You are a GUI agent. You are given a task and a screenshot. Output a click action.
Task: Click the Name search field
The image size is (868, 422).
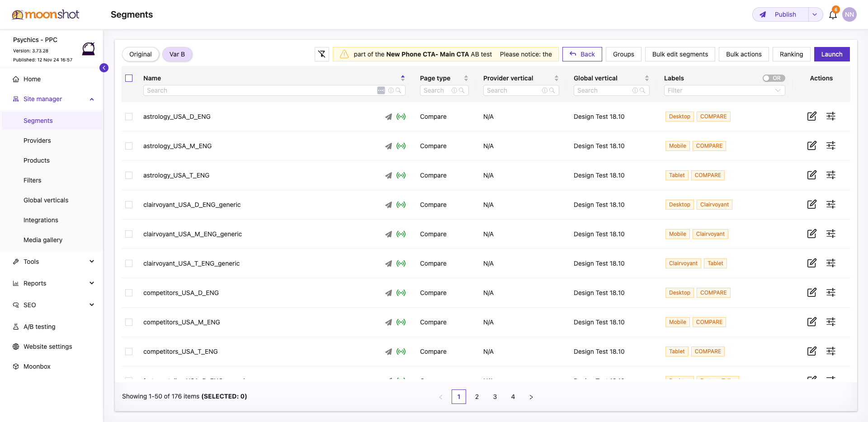coord(274,90)
